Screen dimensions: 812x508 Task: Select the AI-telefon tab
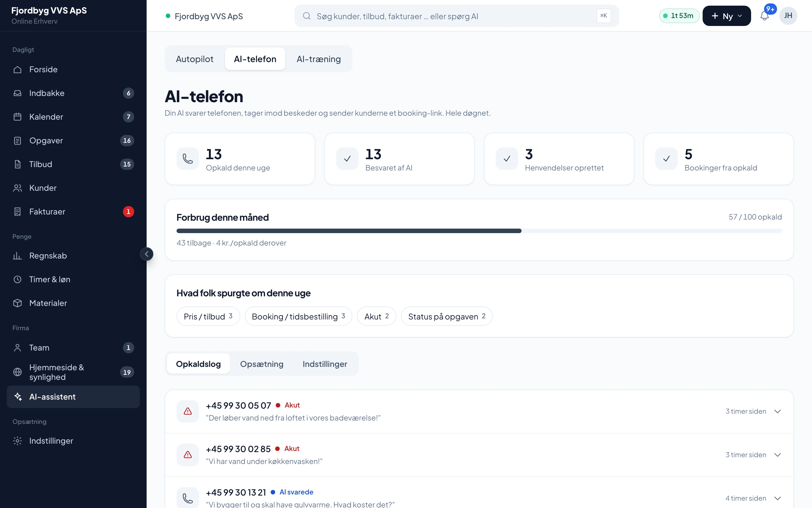coord(255,59)
